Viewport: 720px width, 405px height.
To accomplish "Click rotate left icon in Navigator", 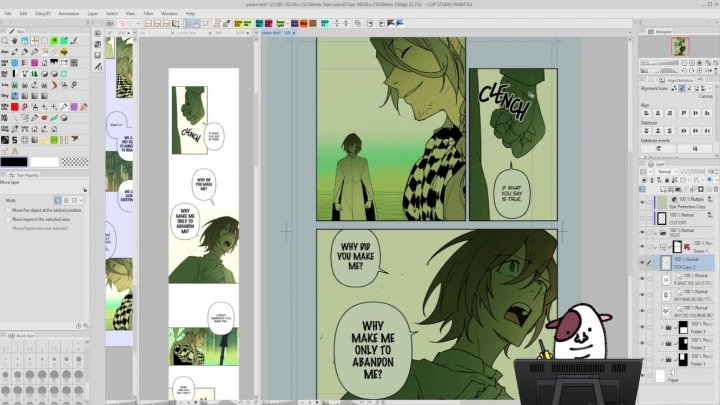I will (x=685, y=71).
